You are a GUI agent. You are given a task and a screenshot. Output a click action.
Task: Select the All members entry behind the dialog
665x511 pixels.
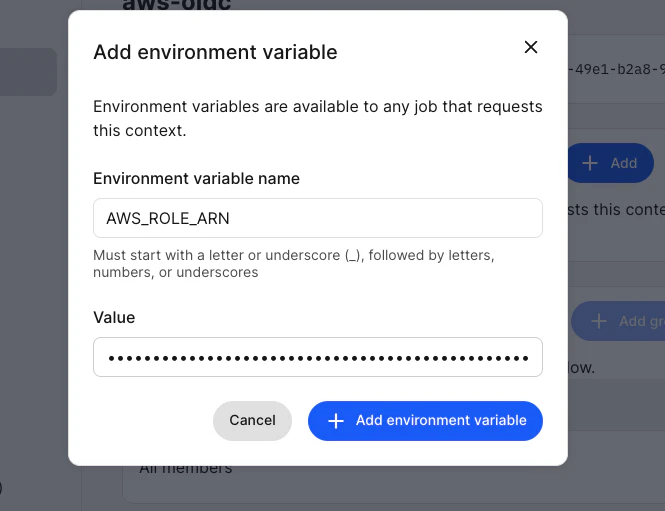[x=185, y=468]
